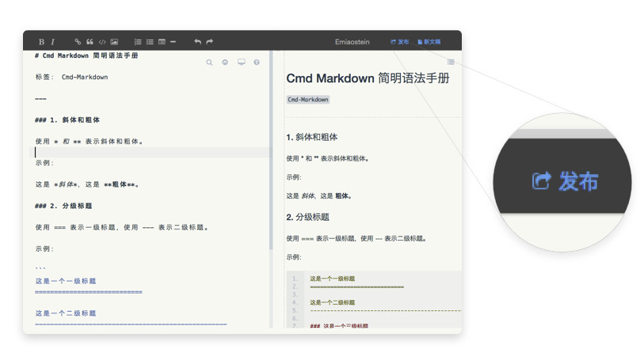
Task: Insert a hyperlink using the chain icon
Action: [x=78, y=41]
